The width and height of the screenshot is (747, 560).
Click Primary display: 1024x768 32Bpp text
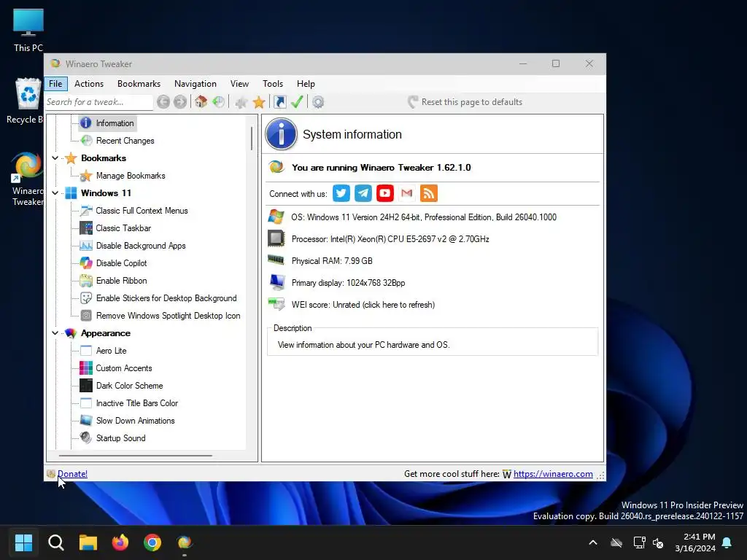coord(348,283)
